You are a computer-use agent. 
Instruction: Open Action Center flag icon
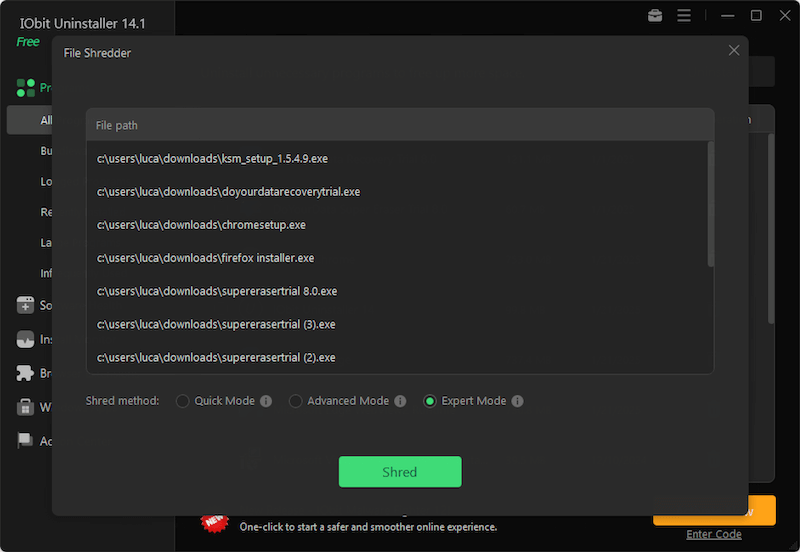pos(25,440)
